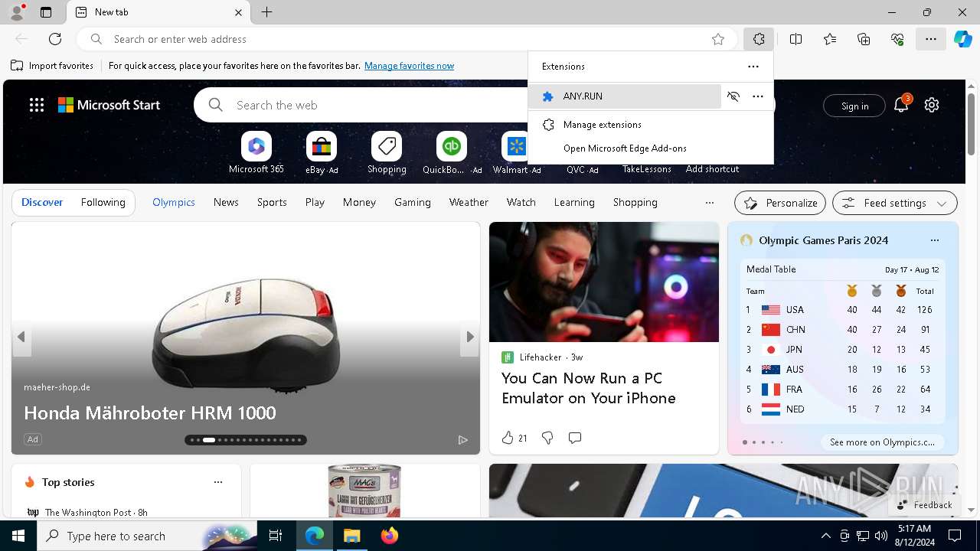980x551 pixels.
Task: Go to next carousel slide
Action: click(x=470, y=337)
